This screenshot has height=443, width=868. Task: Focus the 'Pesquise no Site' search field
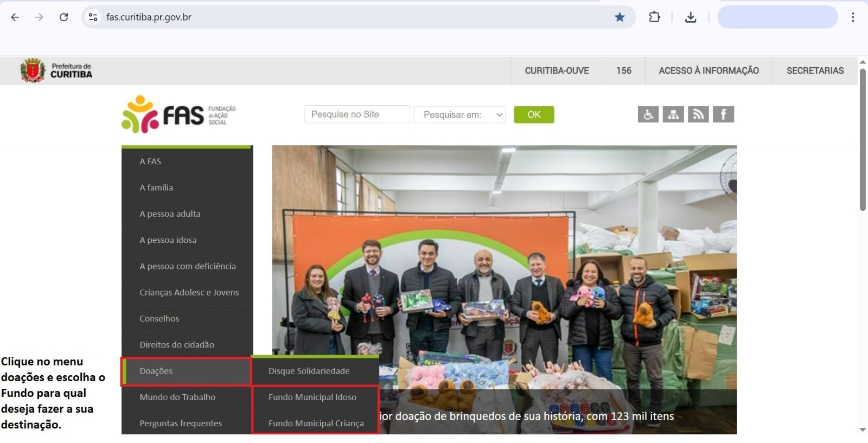tap(356, 114)
